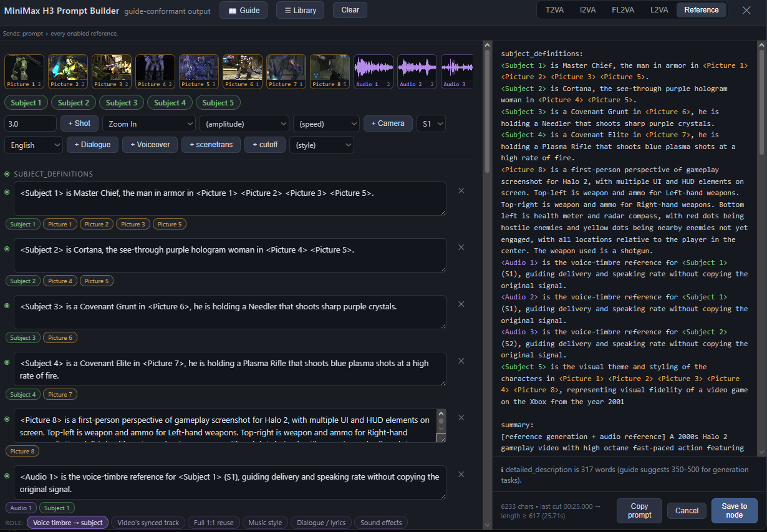
Task: Toggle the green dot for Subject 1 definition
Action: point(7,192)
